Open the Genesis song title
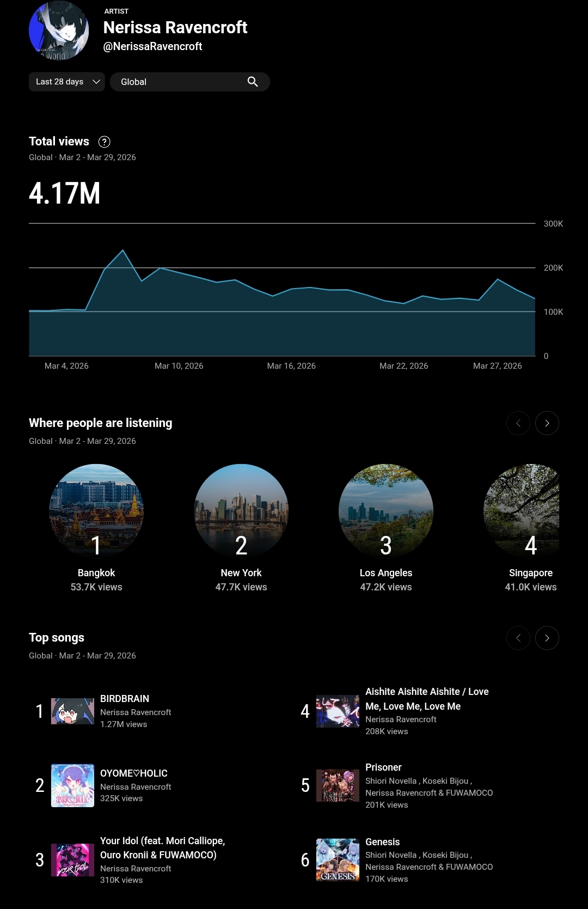This screenshot has height=909, width=588. (x=383, y=842)
